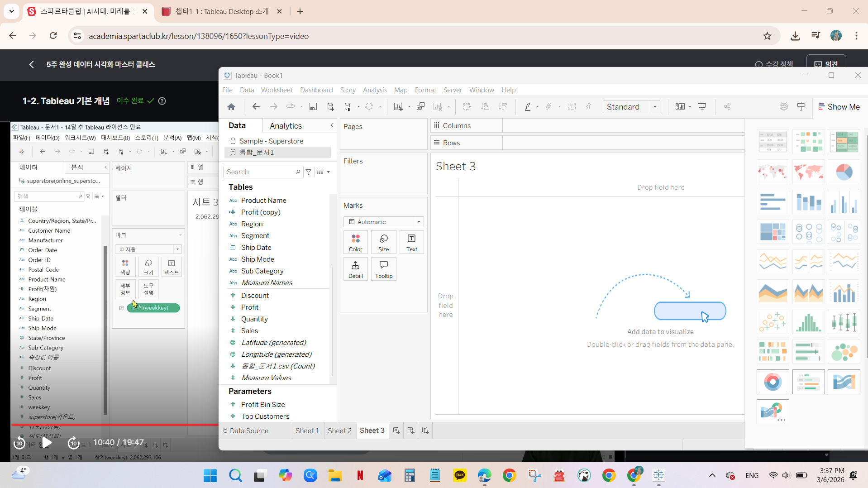Seek the lesson video's red progress bar
The width and height of the screenshot is (868, 488).
(115, 425)
